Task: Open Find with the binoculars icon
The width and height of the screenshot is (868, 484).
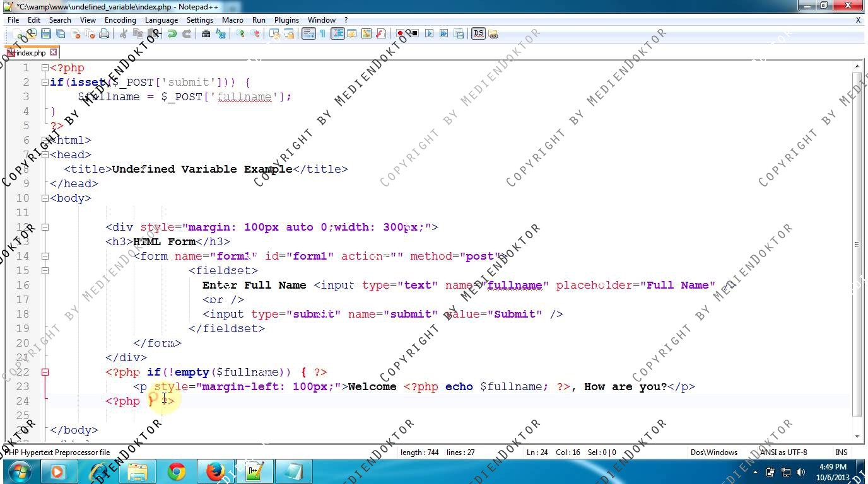Action: [206, 33]
